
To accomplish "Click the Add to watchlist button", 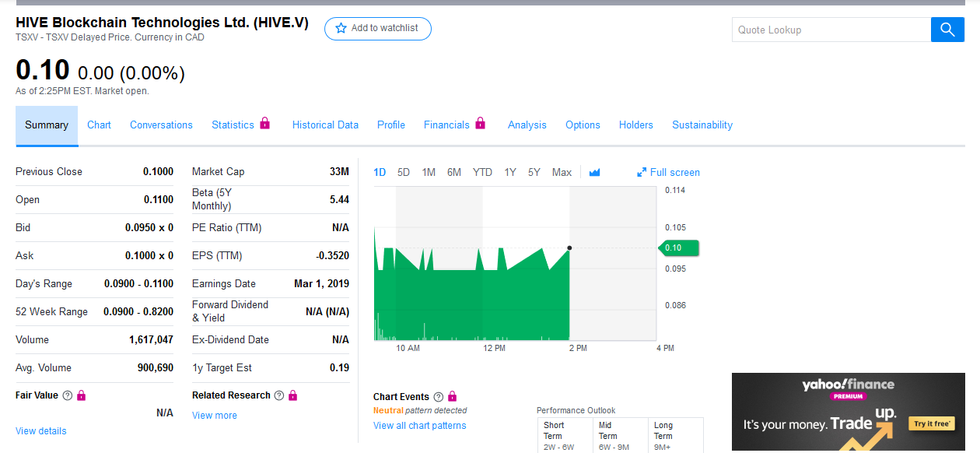I will [378, 29].
